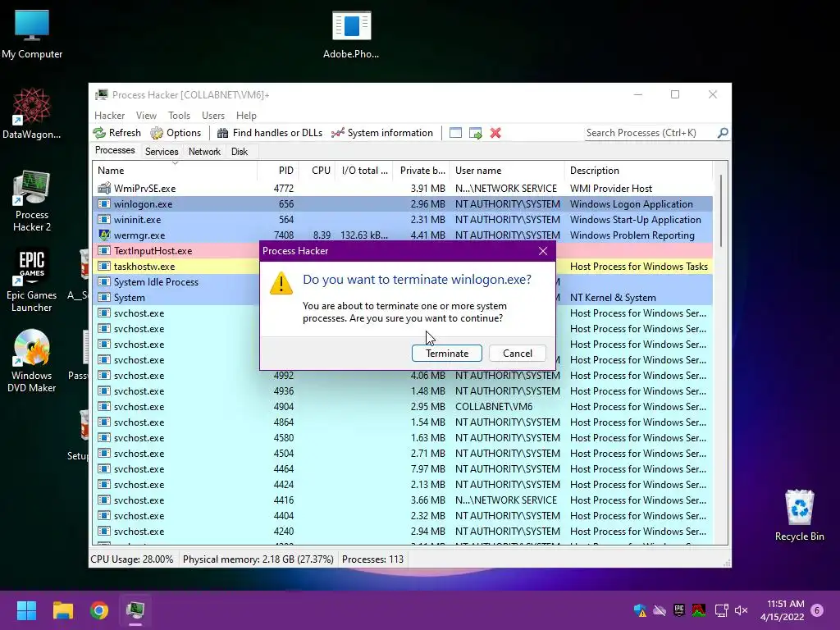Click the find window and thread icon
Image resolution: width=840 pixels, height=630 pixels.
476,133
